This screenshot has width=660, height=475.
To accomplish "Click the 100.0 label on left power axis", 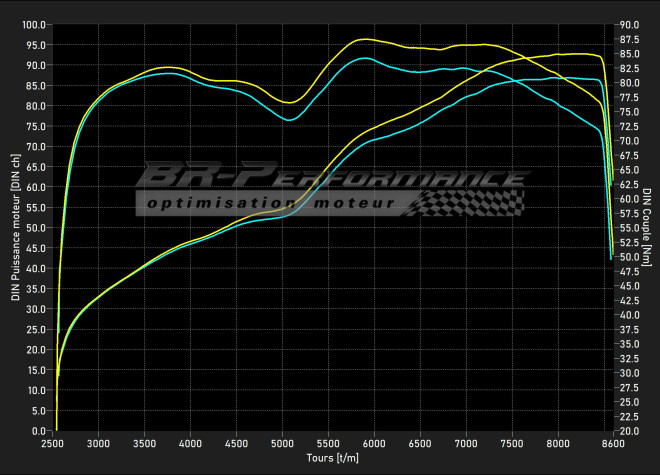I will tap(34, 24).
